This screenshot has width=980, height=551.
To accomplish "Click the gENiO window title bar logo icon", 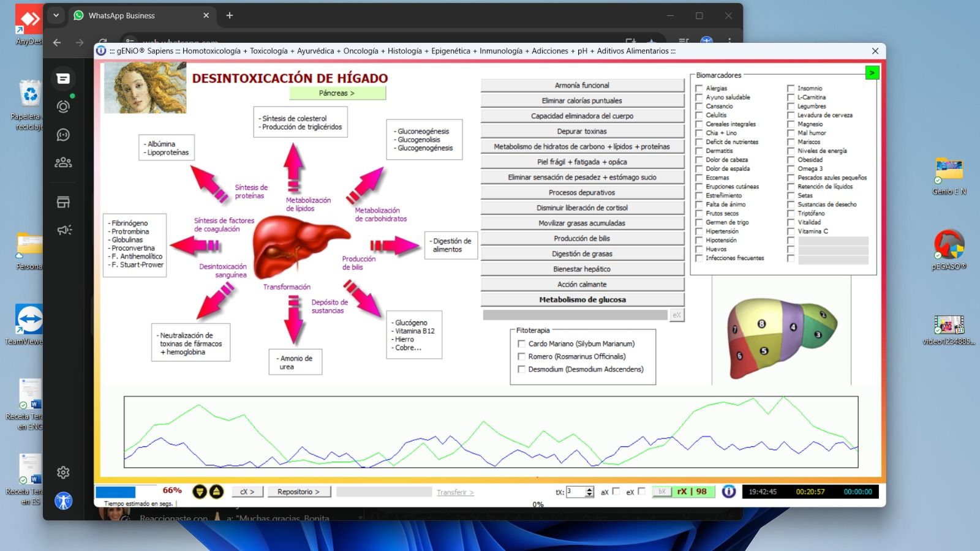I will pos(101,51).
